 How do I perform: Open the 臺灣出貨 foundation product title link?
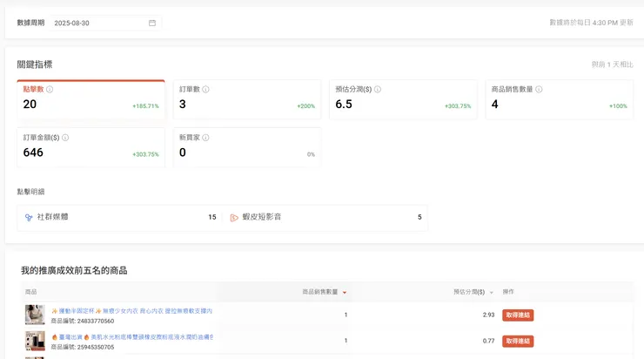(132, 337)
